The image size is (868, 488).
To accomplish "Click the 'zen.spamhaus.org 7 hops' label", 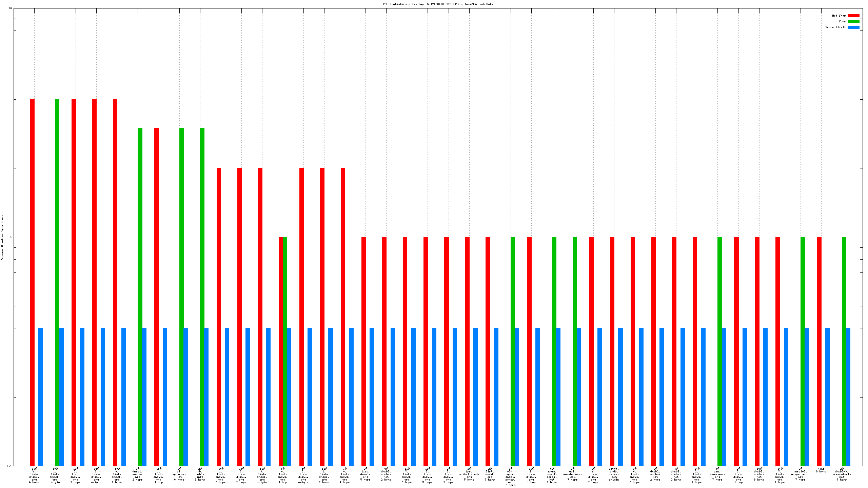I will click(x=717, y=474).
